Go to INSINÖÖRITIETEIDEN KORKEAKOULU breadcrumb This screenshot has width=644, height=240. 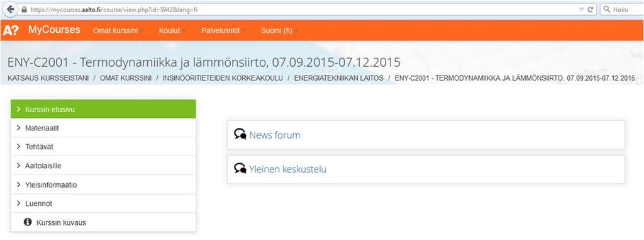click(x=223, y=78)
